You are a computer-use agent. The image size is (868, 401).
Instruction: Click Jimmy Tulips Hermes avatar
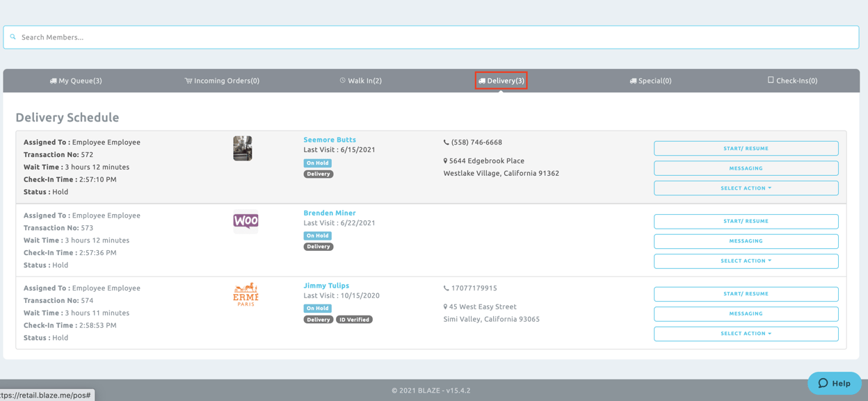point(246,294)
